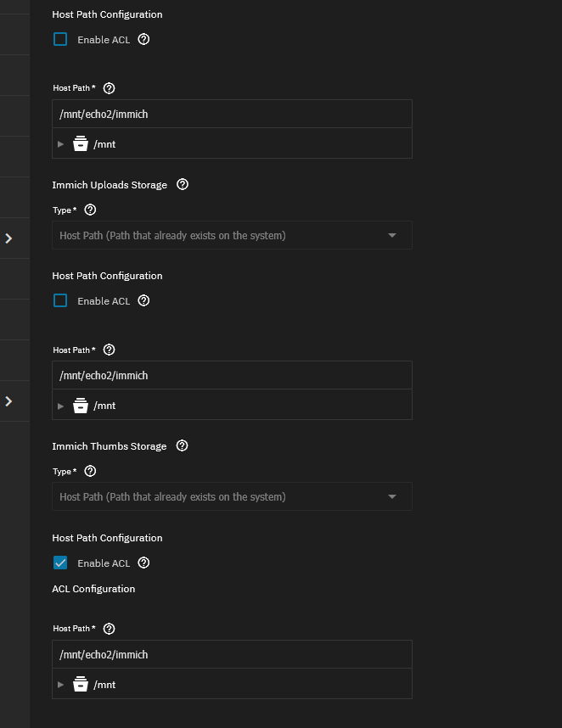Click Host Path field below ACL Configuration
The image size is (562, 728).
[x=232, y=654]
